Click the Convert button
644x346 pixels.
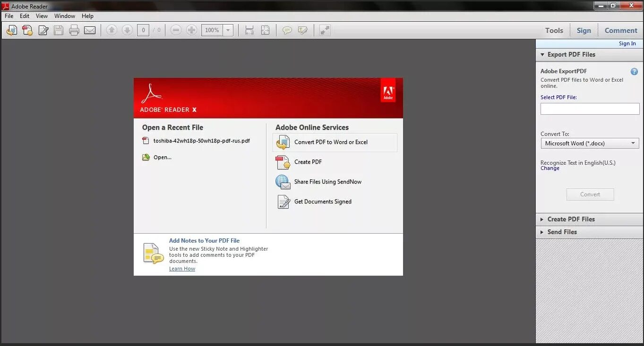click(x=590, y=194)
